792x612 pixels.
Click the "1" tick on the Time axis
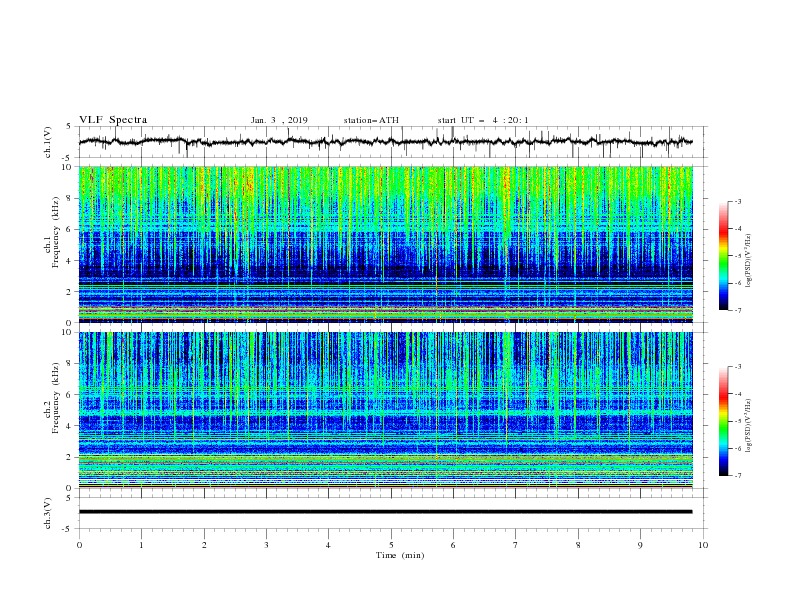click(x=141, y=545)
